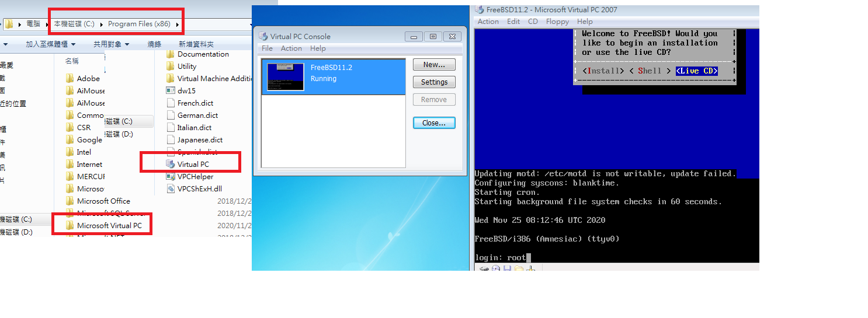Select the dw15 executable file
Screen dimensions: 868x318
186,90
